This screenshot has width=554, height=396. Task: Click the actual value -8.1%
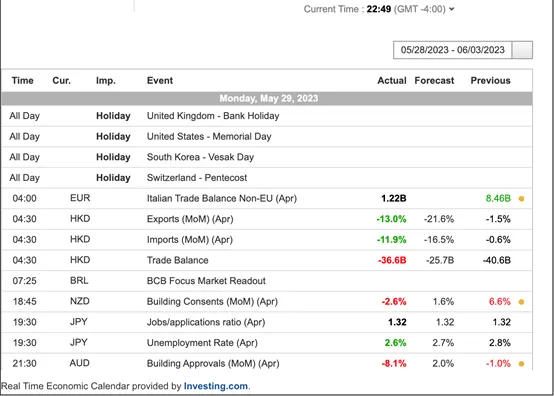(394, 364)
